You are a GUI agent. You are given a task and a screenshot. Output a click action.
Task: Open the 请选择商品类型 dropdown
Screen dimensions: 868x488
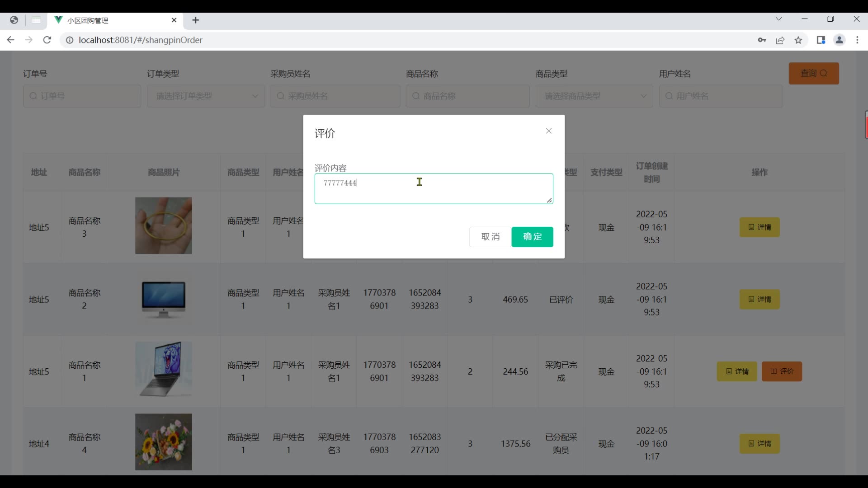(x=594, y=96)
